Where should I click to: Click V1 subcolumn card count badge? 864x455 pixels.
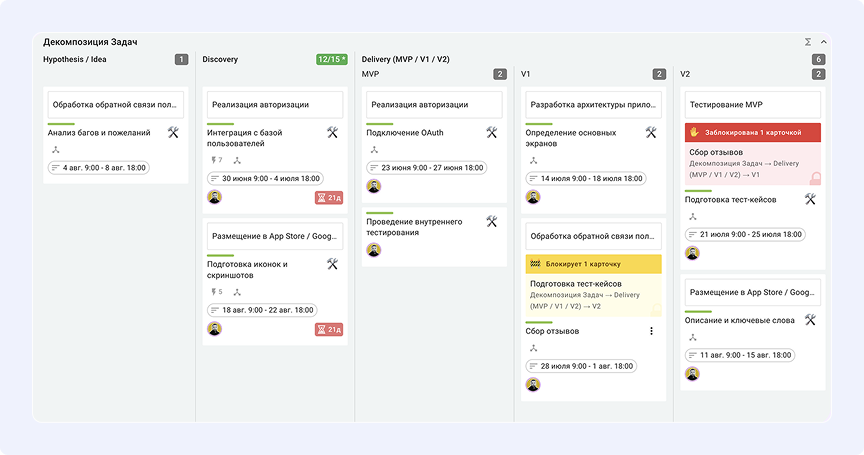[x=659, y=74]
